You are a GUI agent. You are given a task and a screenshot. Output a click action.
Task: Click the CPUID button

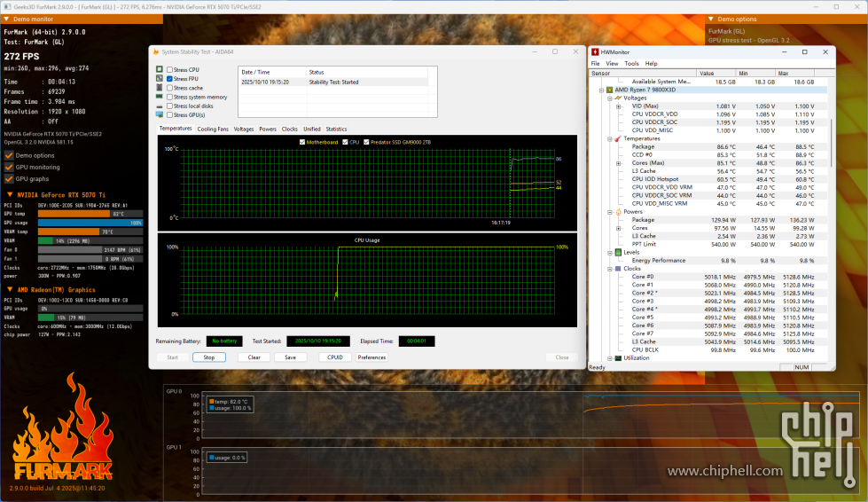[334, 357]
